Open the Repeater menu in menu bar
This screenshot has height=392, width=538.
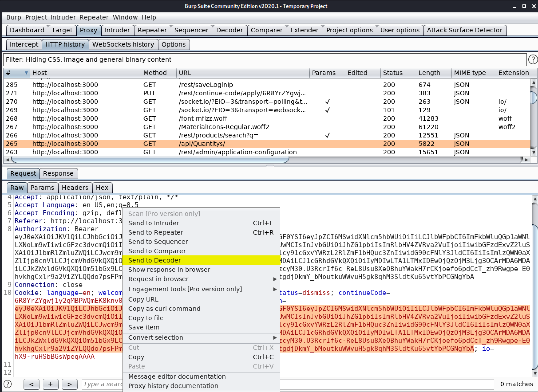94,17
